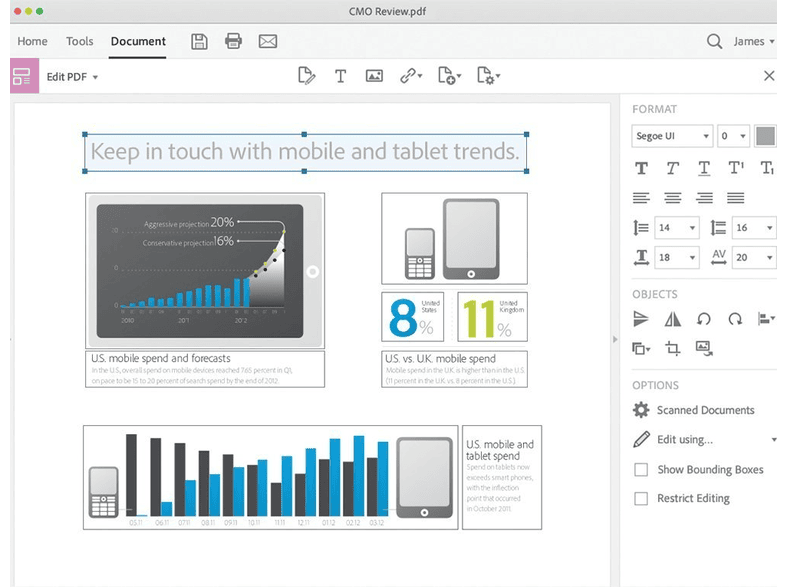Viewport: 786px width, 587px height.
Task: Center align the selected text
Action: [x=673, y=198]
